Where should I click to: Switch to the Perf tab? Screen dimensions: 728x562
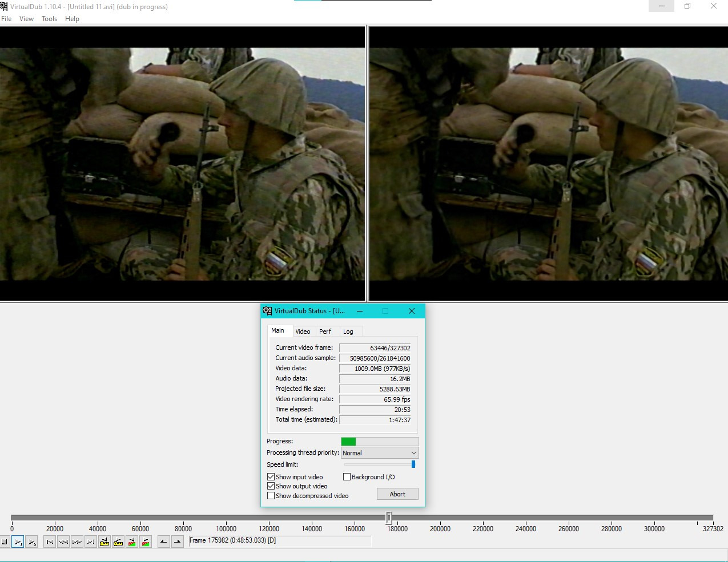click(325, 331)
